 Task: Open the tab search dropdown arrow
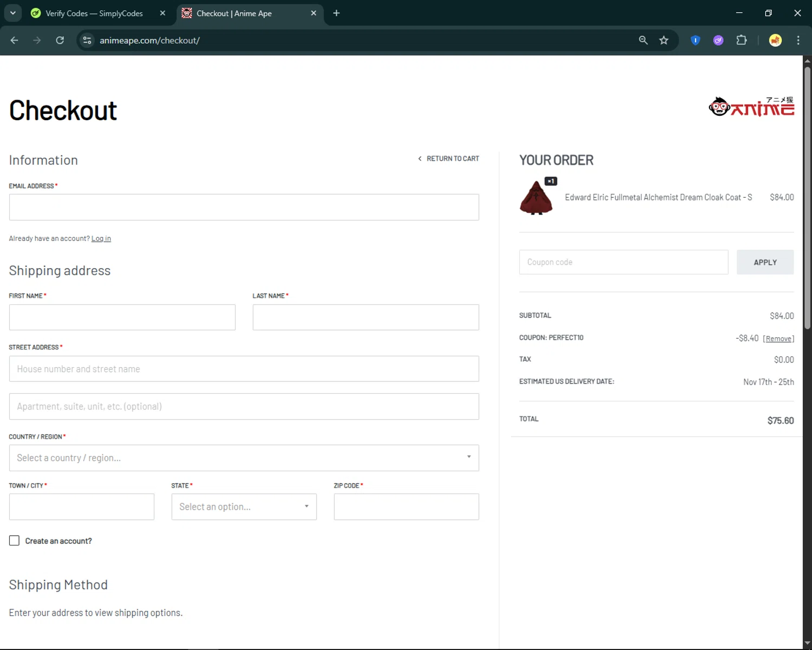[x=13, y=13]
